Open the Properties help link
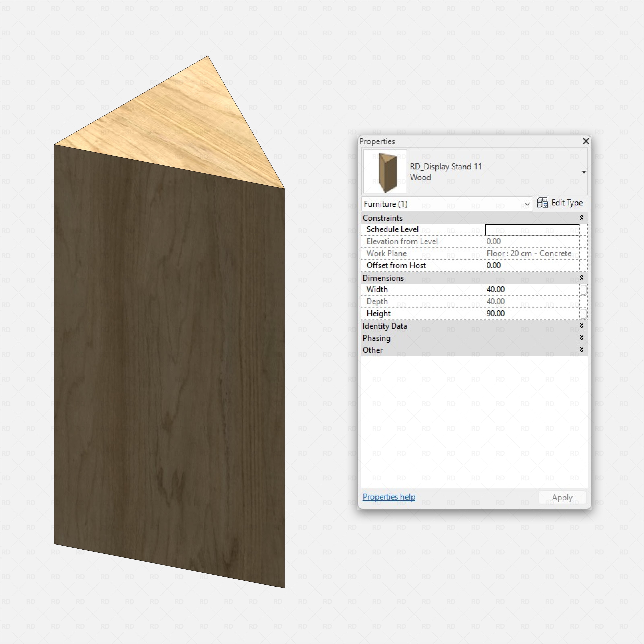The image size is (644, 644). click(389, 497)
